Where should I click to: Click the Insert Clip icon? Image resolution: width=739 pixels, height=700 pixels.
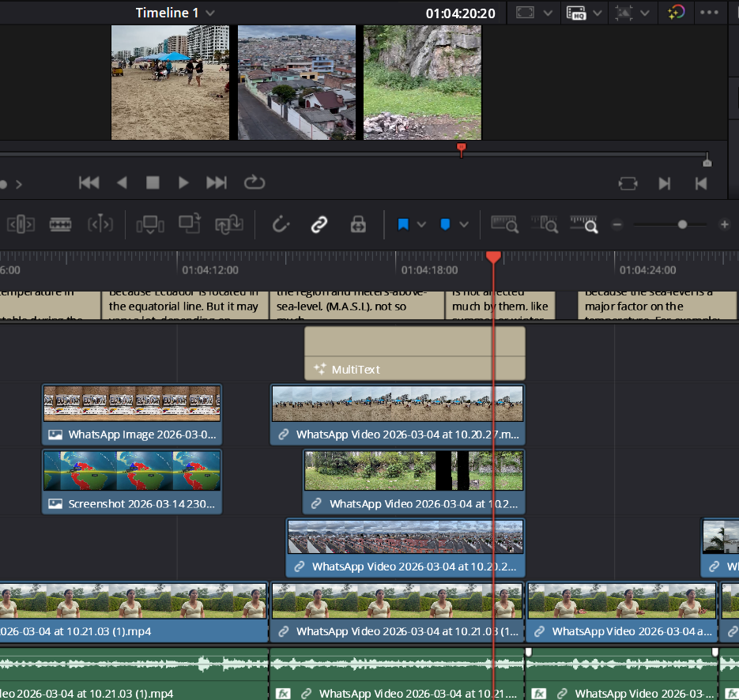(x=149, y=224)
